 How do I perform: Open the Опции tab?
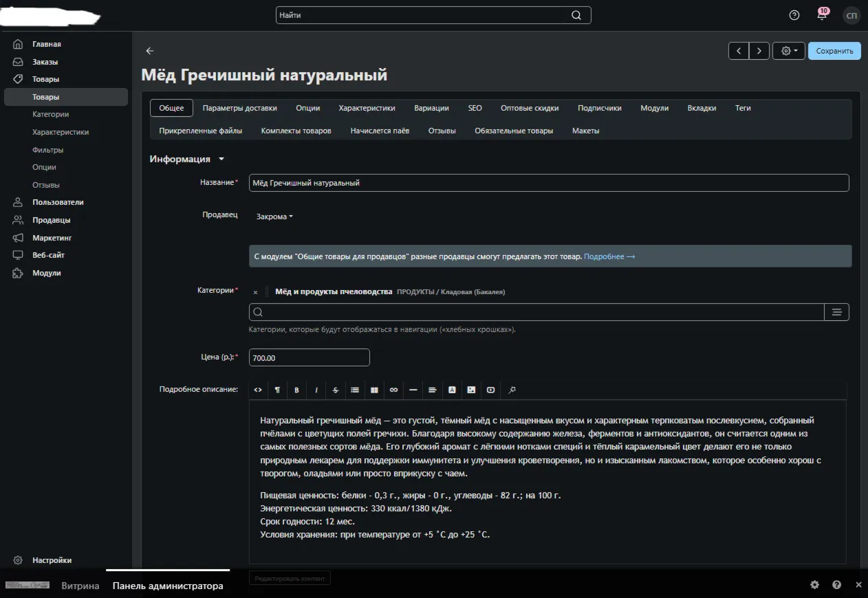(x=308, y=108)
